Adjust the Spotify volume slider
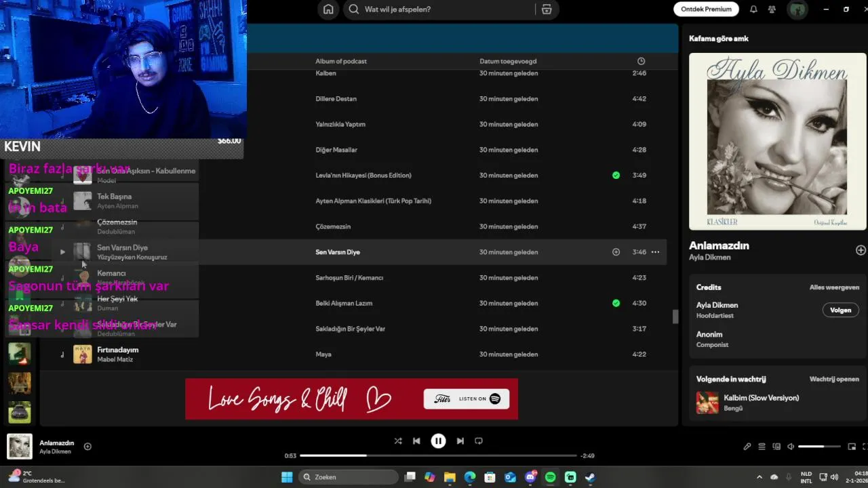This screenshot has width=868, height=488. click(x=819, y=447)
